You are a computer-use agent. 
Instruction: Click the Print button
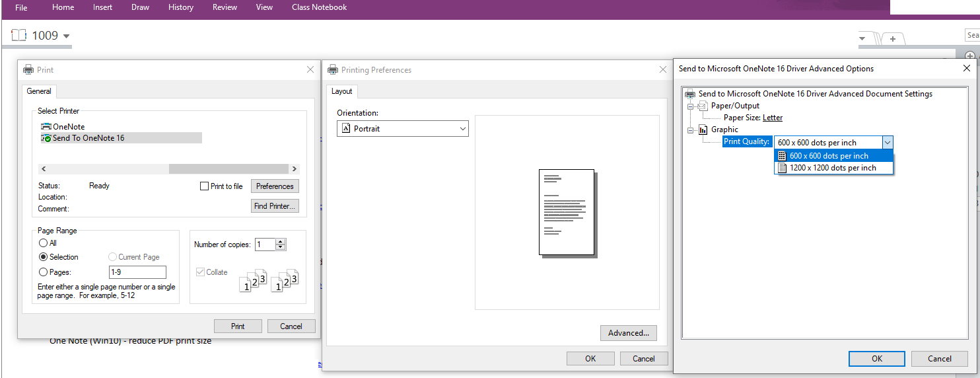[238, 326]
